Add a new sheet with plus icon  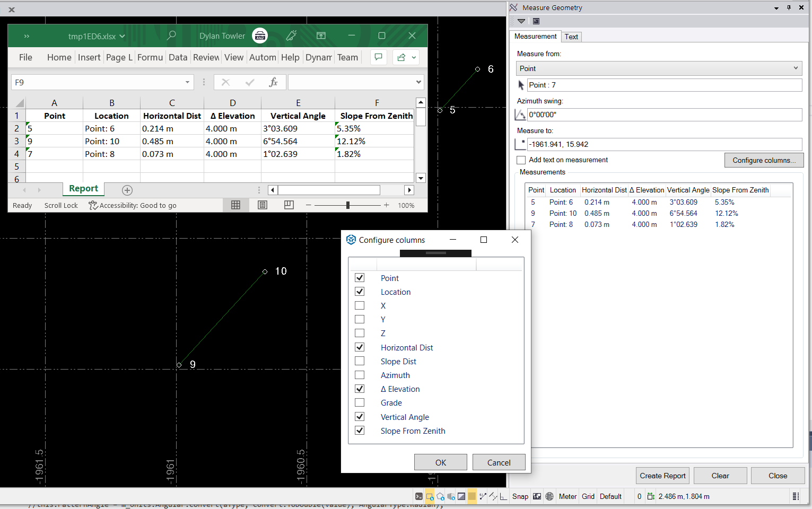pyautogui.click(x=127, y=190)
